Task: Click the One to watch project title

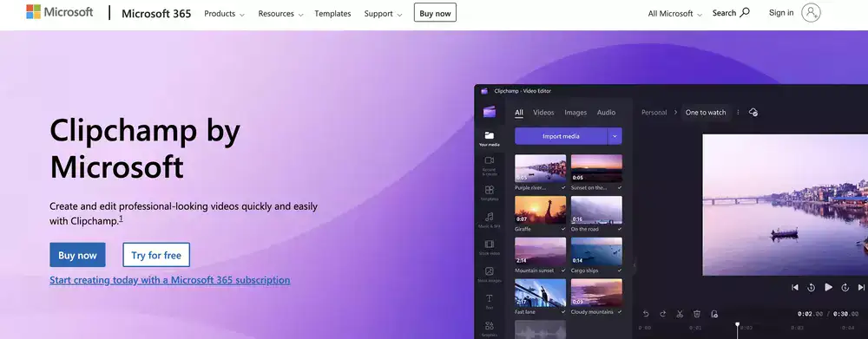Action: [706, 112]
